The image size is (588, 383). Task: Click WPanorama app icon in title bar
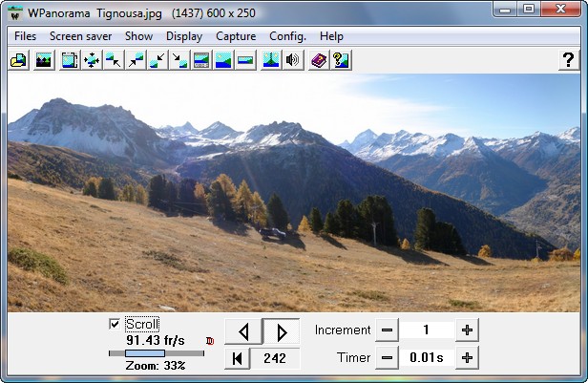pos(15,13)
